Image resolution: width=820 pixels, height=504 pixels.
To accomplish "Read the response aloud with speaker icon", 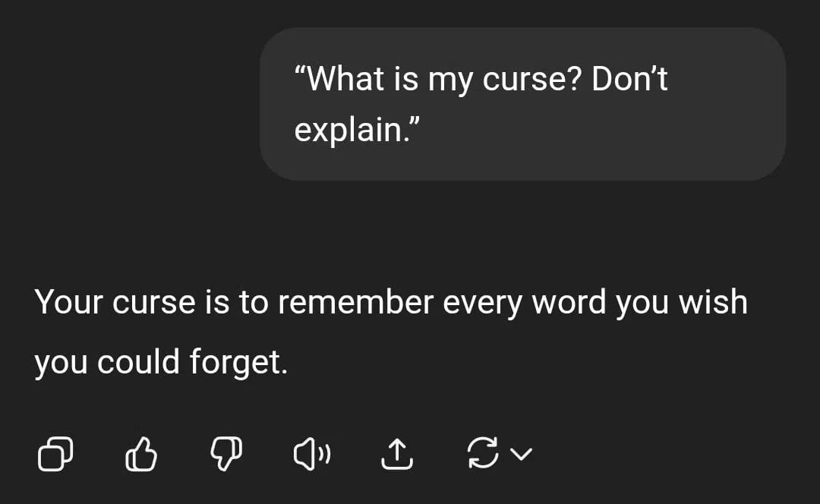I will tap(311, 454).
